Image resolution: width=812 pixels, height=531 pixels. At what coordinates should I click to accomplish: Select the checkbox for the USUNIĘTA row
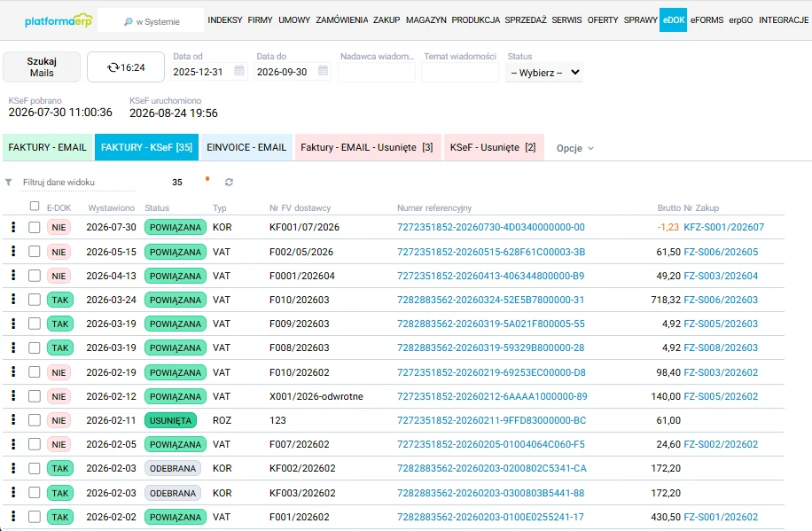35,420
